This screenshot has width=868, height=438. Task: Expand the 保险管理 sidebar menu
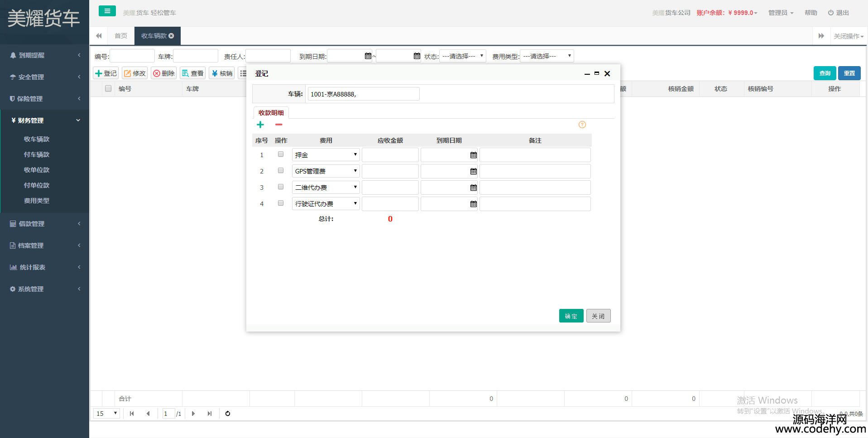point(44,99)
